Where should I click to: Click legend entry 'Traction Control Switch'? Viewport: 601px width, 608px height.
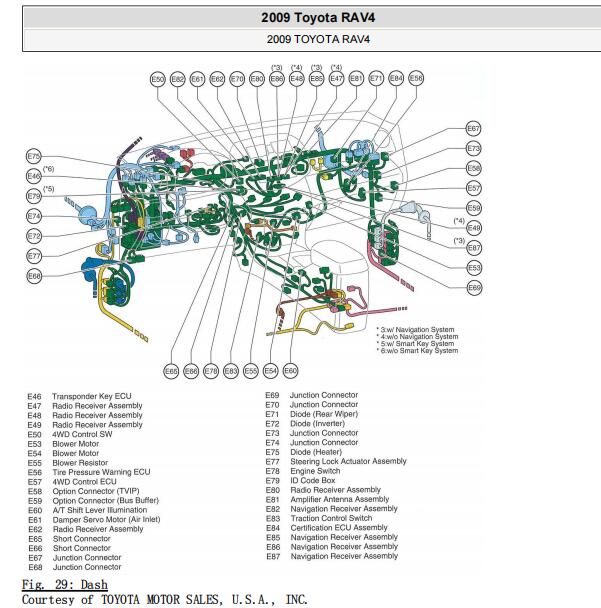(x=331, y=518)
